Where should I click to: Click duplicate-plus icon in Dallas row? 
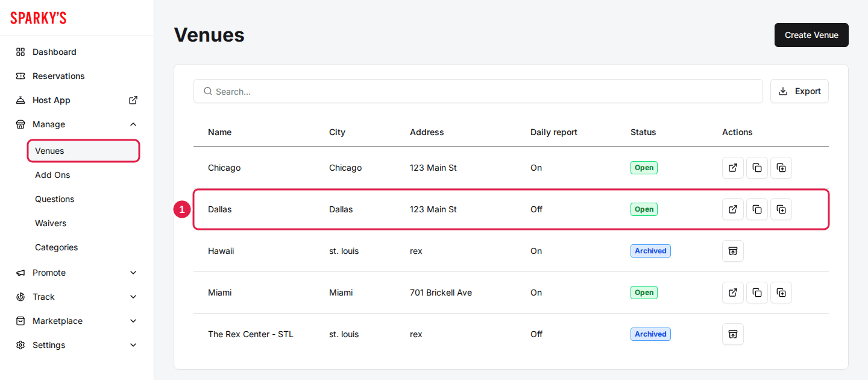(781, 209)
